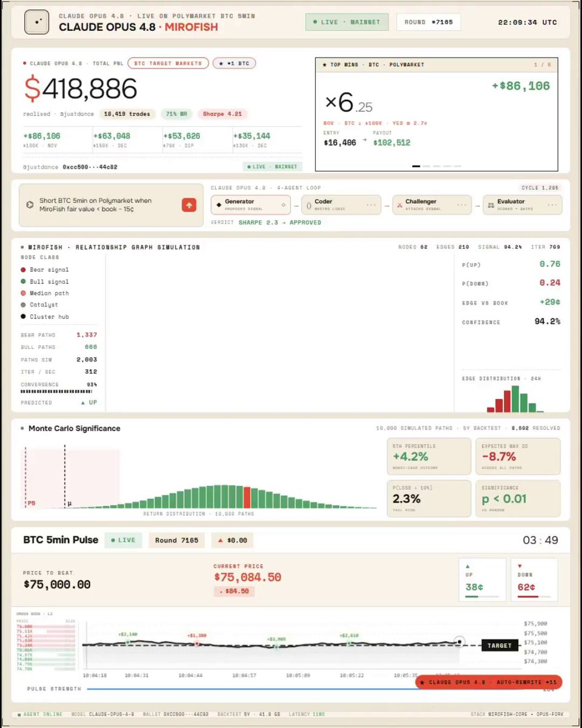Click the red Claude Opus 4.8 Auto-Rewrite button

tap(489, 682)
